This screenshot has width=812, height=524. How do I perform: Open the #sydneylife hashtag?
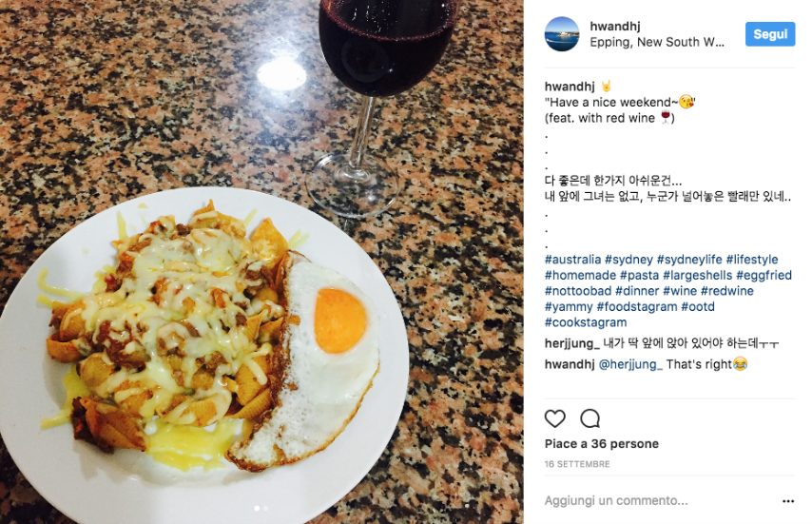(689, 260)
